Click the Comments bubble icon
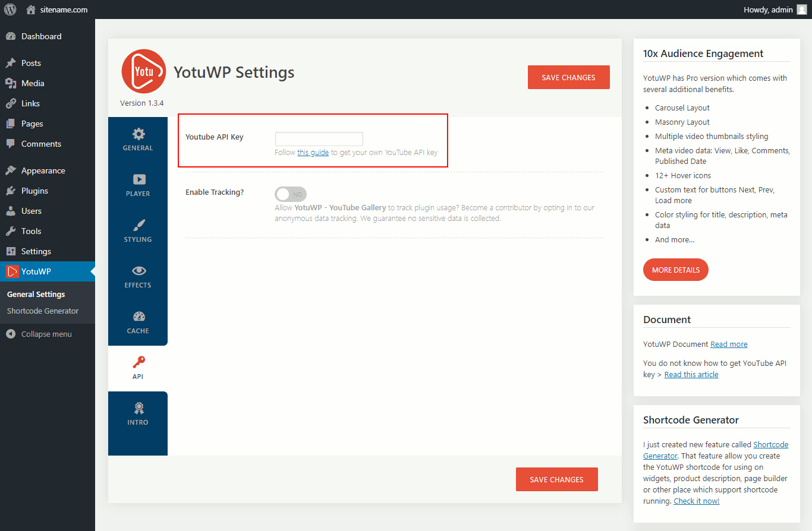812x531 pixels. coord(11,144)
